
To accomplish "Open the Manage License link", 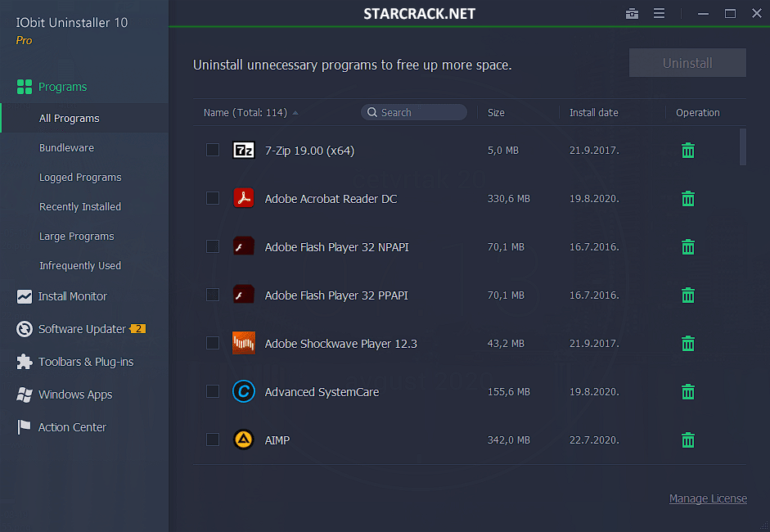I will [x=708, y=498].
